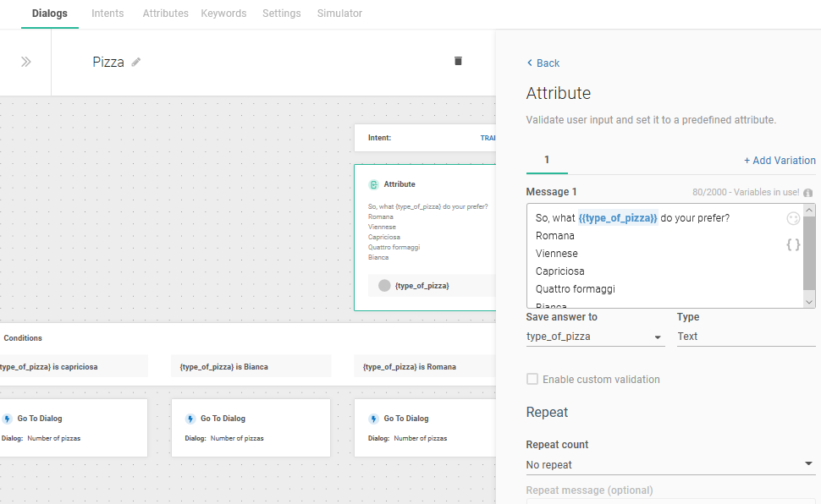This screenshot has height=504, width=821.
Task: Click lightning icon on Bianca Go To Dialog
Action: pyautogui.click(x=190, y=419)
